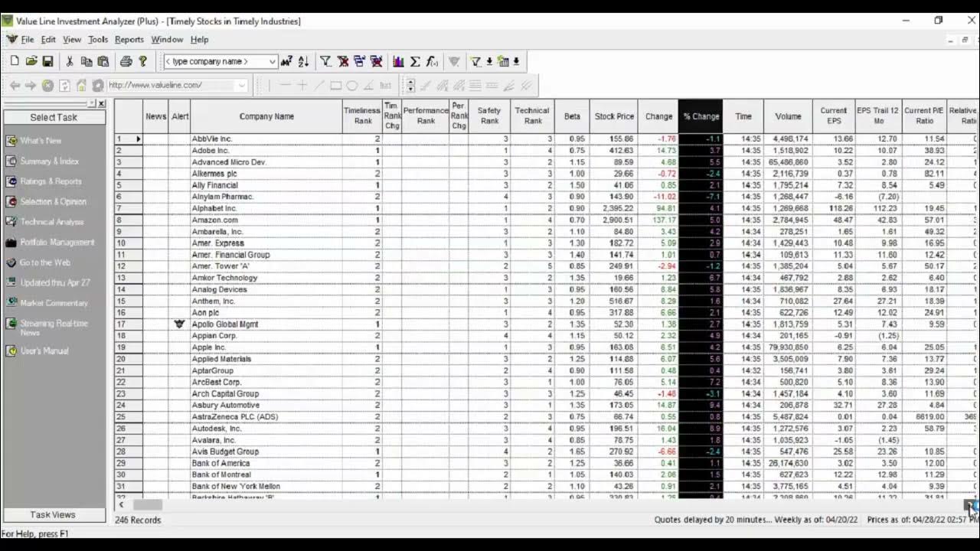Click the browser Refresh icon
The width and height of the screenshot is (980, 551).
click(x=64, y=86)
